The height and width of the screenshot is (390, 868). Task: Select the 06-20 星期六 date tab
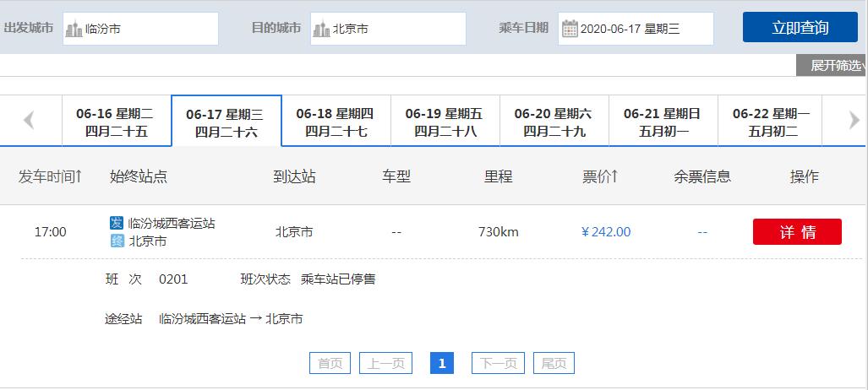pyautogui.click(x=554, y=121)
